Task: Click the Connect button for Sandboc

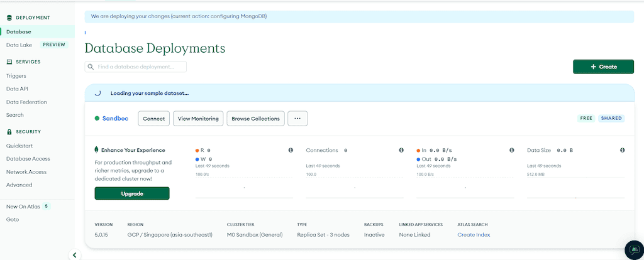Action: click(153, 119)
